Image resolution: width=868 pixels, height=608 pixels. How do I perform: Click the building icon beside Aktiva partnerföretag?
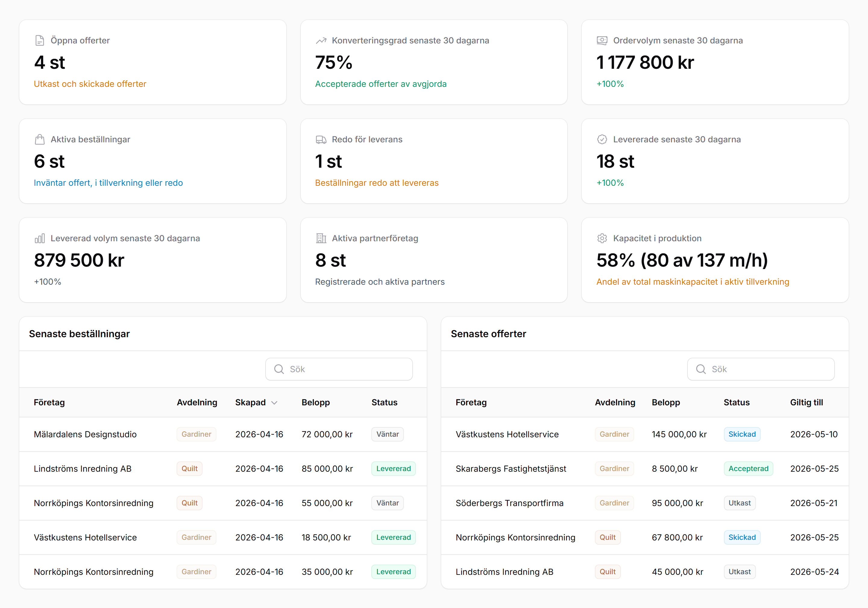tap(321, 238)
